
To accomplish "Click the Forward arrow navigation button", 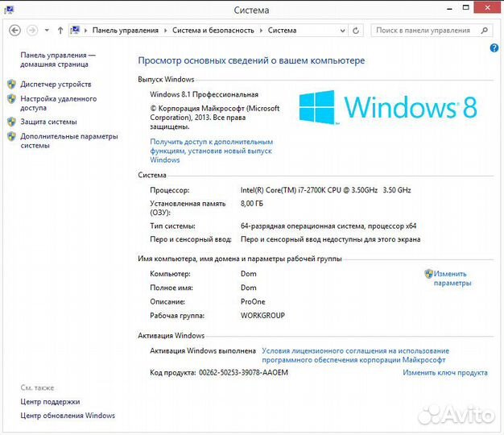I will pos(32,31).
